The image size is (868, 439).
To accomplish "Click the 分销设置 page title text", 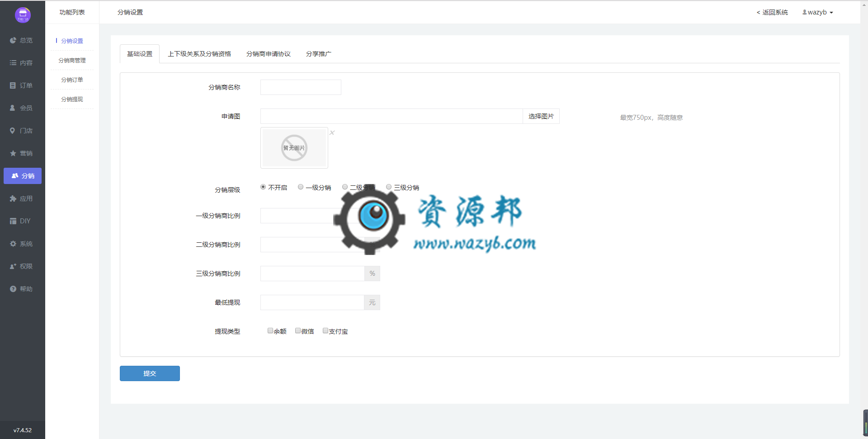I will click(x=130, y=12).
